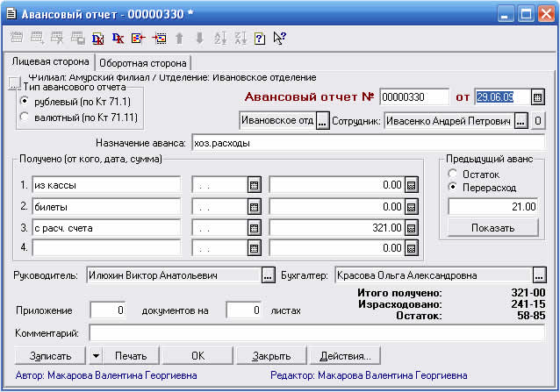
Task: Open calendar for row 4 date field
Action: click(255, 248)
